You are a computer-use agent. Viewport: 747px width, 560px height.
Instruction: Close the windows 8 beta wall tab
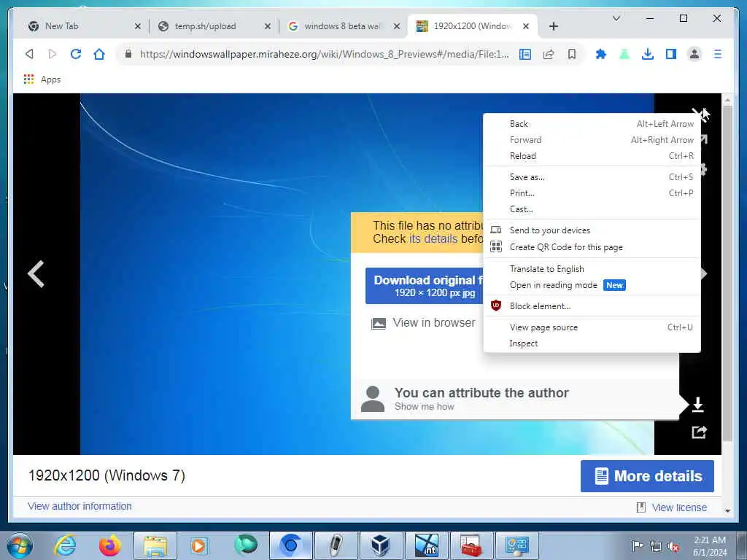[396, 26]
